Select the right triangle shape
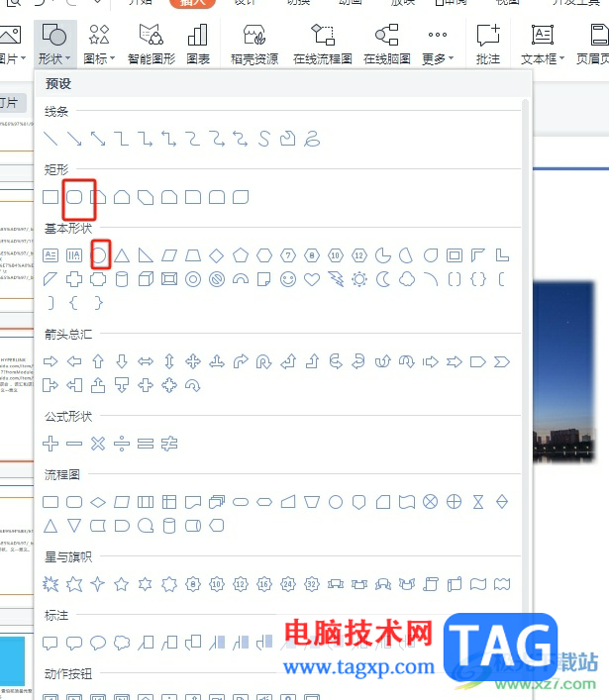This screenshot has width=609, height=700. 146,255
